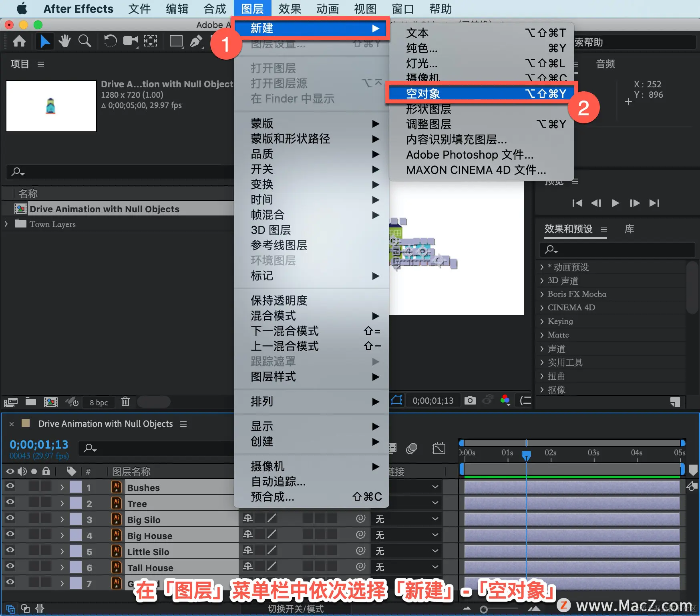Click the Motion Blur enable icon in timeline
This screenshot has width=700, height=616.
click(x=412, y=448)
